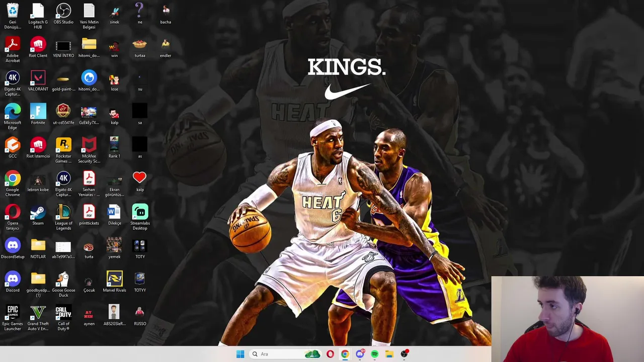Open the Windows Start menu
The height and width of the screenshot is (362, 644).
[x=240, y=354]
